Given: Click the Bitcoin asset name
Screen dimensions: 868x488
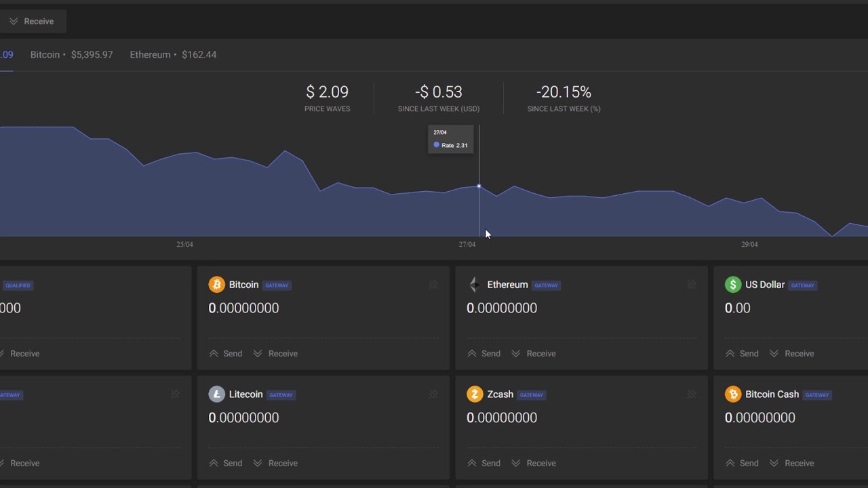Looking at the screenshot, I should point(243,285).
